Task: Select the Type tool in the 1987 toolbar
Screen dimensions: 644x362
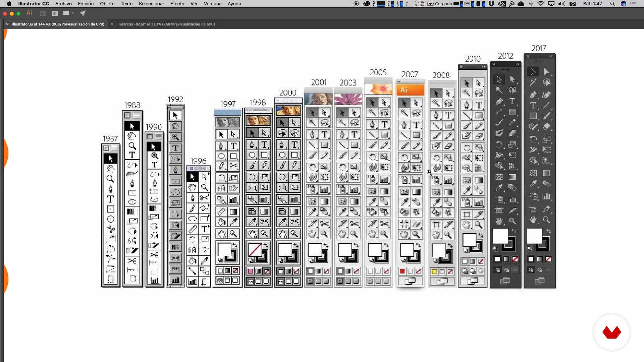Action: 110,199
